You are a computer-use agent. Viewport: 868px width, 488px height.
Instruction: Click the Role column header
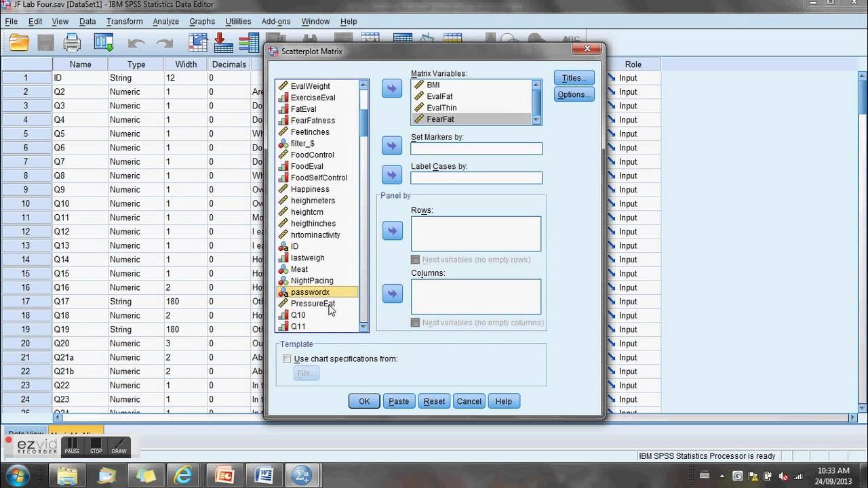(633, 64)
